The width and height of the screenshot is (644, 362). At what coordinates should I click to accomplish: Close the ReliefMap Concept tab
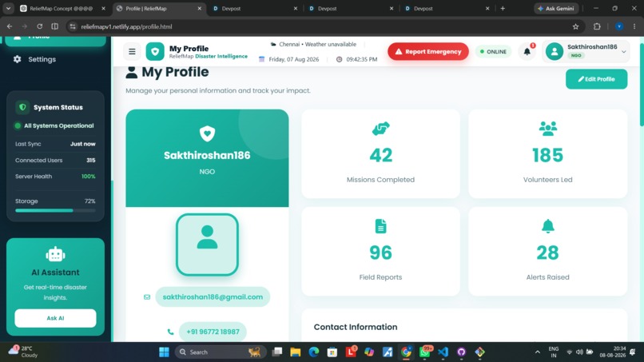104,8
